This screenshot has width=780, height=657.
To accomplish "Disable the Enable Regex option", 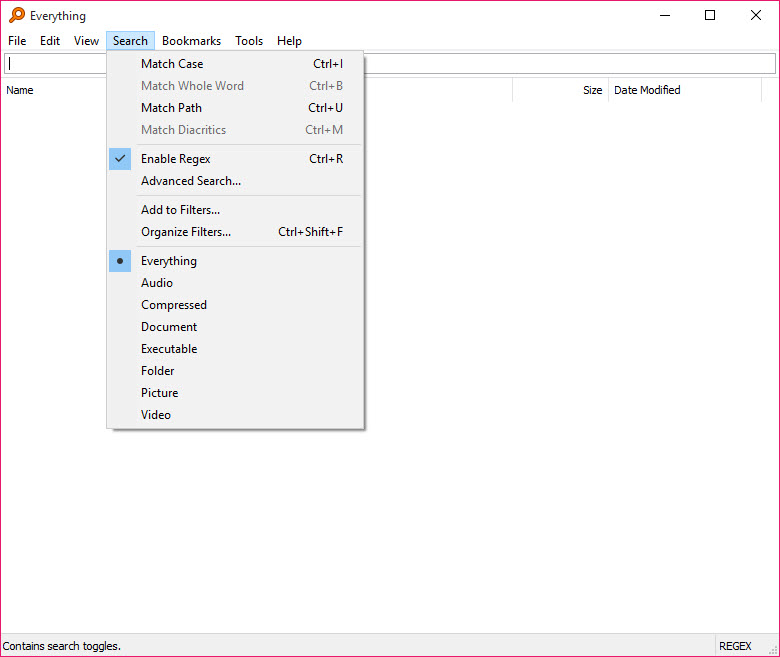I will pos(235,159).
